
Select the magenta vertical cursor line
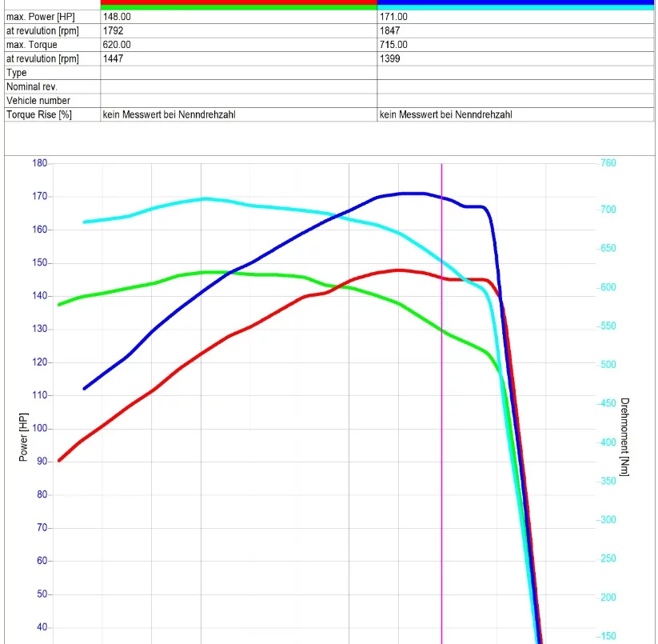click(x=441, y=400)
